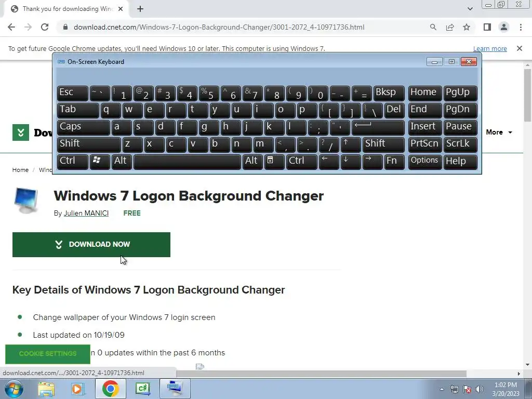Screen dimensions: 532x399
Task: Toggle right Shift on On-Screen Keyboard
Action: click(x=383, y=144)
